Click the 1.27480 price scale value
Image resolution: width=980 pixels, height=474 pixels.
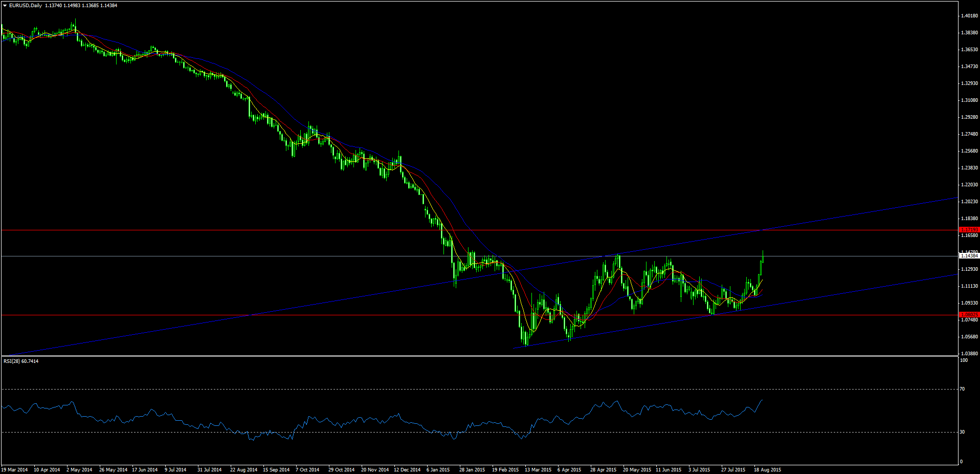tap(970, 134)
